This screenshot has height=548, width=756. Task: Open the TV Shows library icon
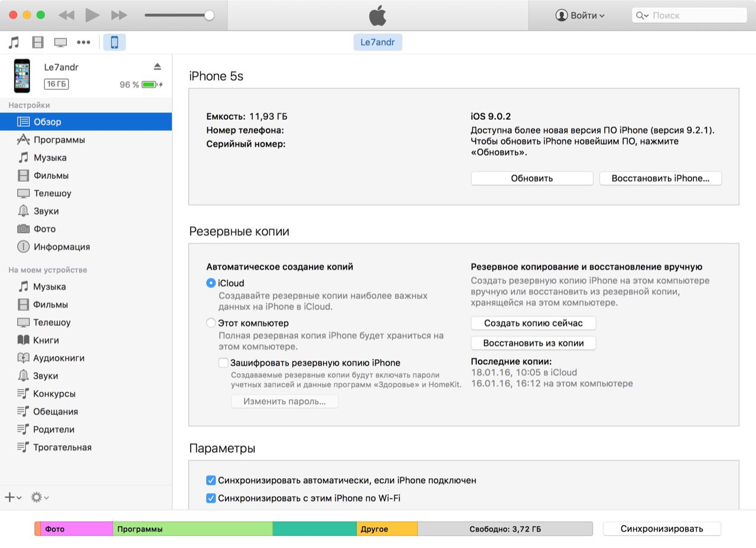coord(60,43)
